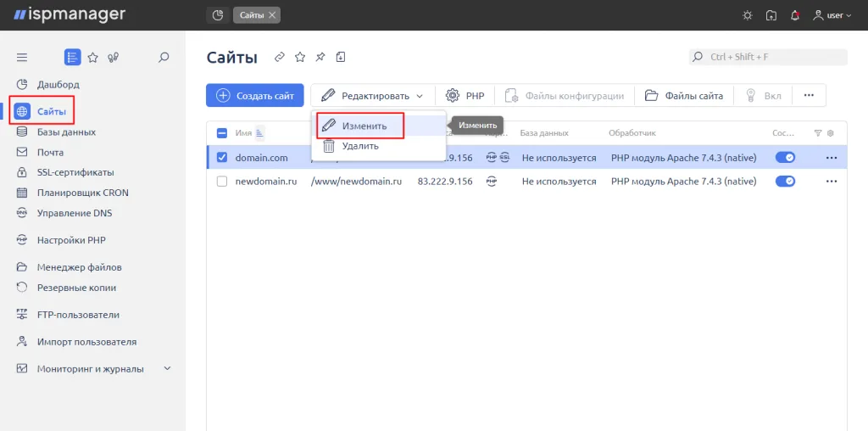Click the sidebar icon right of the star
This screenshot has width=868, height=431.
[114, 57]
